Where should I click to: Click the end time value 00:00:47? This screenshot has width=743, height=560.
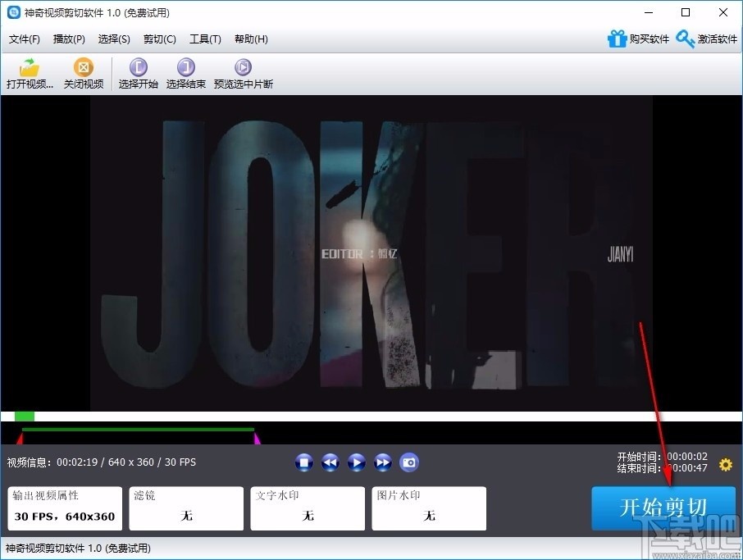(x=687, y=468)
